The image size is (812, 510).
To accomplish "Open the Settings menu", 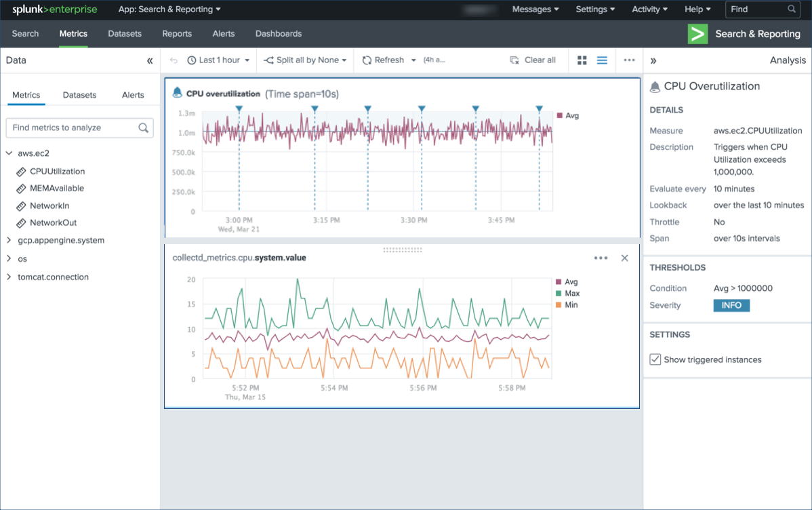I will pyautogui.click(x=594, y=9).
